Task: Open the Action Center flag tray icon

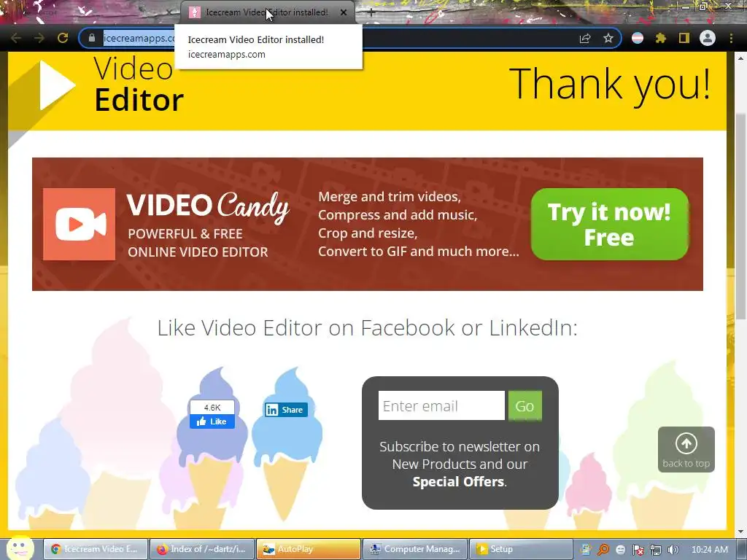Action: pyautogui.click(x=638, y=550)
